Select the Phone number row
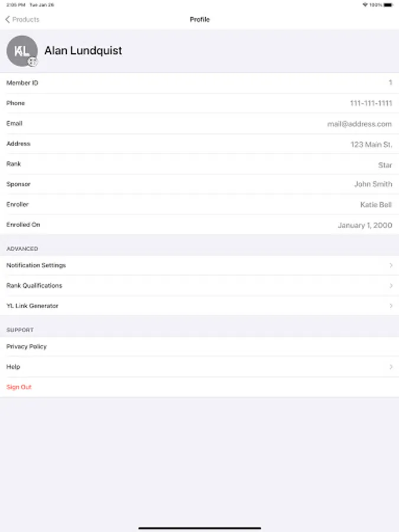 200,103
